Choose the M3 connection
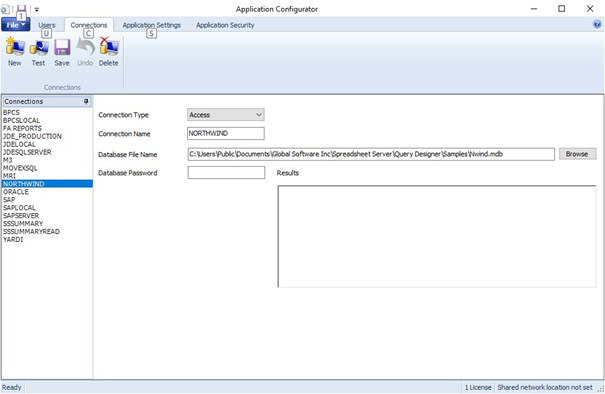 (x=47, y=160)
